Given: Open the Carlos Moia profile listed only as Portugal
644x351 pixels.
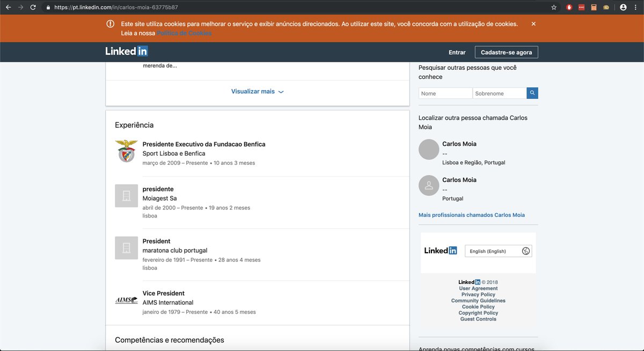Looking at the screenshot, I should [459, 180].
